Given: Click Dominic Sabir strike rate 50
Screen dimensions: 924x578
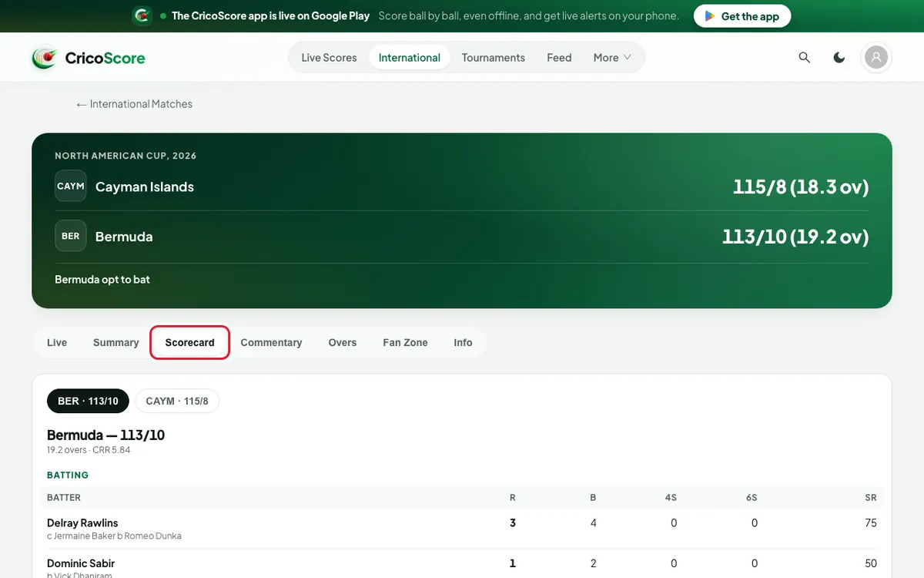Looking at the screenshot, I should 871,563.
